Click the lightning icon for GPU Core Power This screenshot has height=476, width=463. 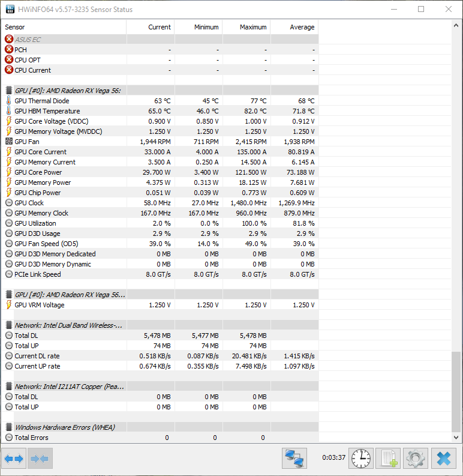coord(9,172)
